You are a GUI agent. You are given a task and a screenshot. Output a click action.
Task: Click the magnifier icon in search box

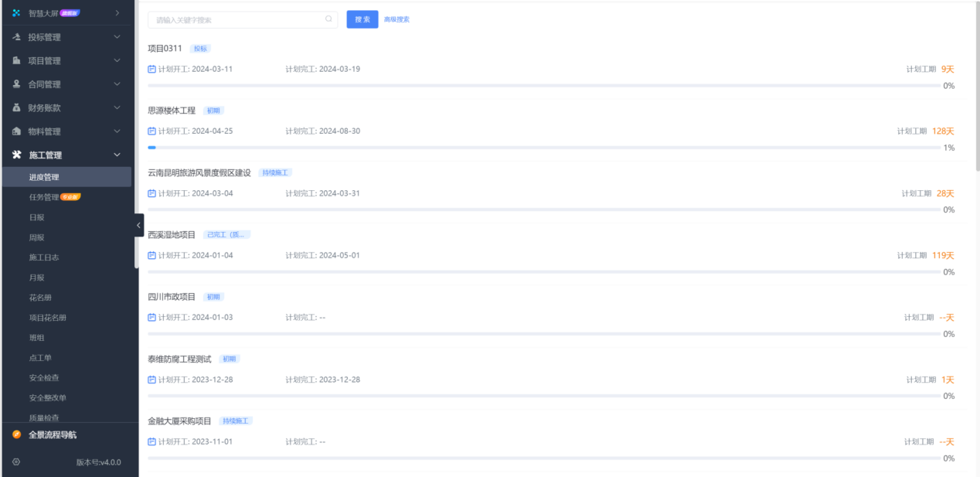tap(328, 19)
